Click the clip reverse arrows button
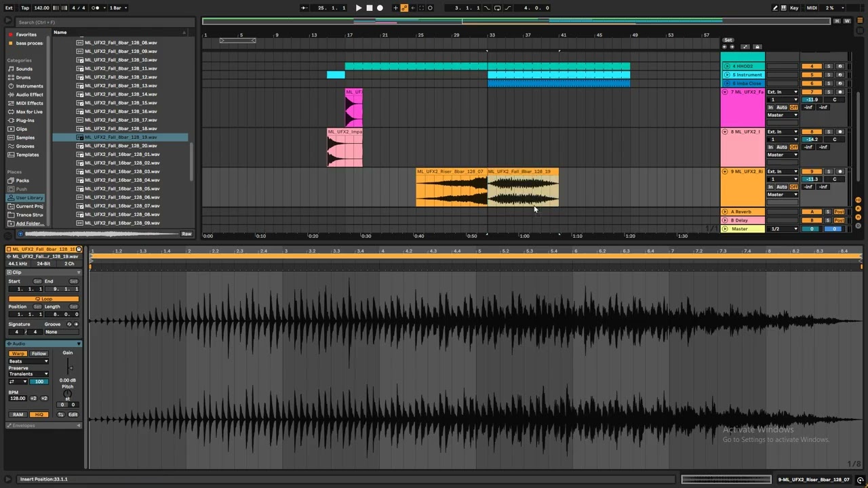Viewport: 868px width, 488px height. (60, 414)
